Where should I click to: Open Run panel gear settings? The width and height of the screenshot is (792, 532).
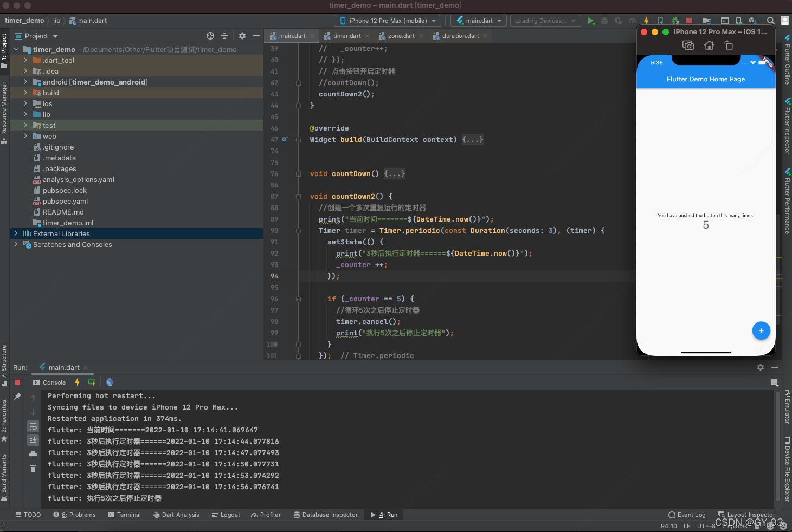[761, 367]
